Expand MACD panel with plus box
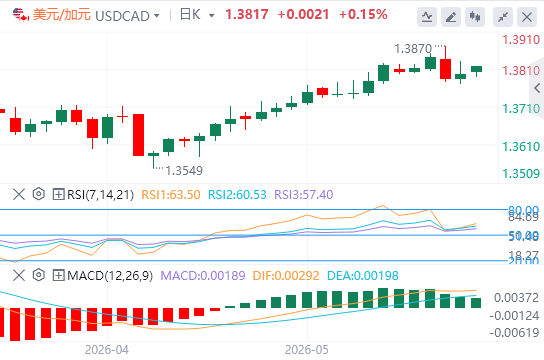The width and height of the screenshot is (544, 360). [58, 275]
